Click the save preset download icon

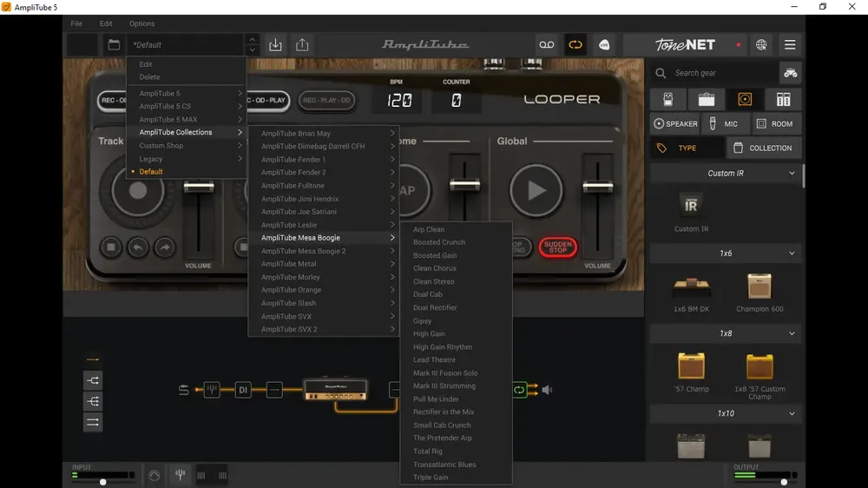(275, 45)
